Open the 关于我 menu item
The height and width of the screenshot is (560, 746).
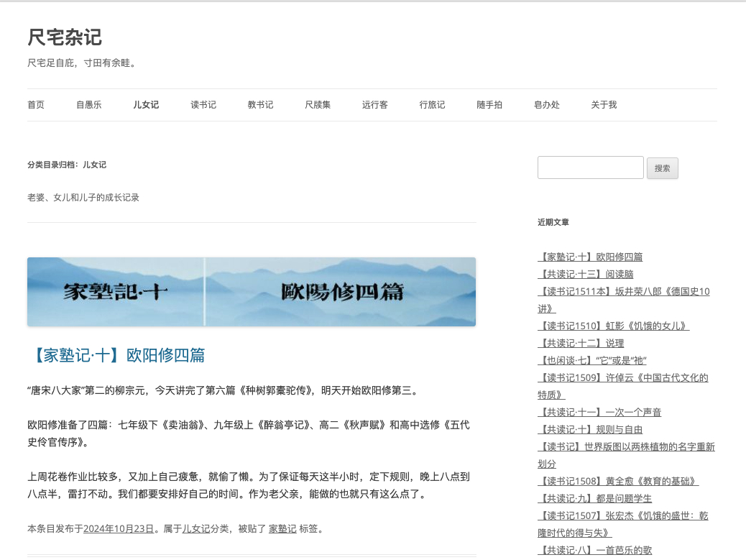(604, 105)
